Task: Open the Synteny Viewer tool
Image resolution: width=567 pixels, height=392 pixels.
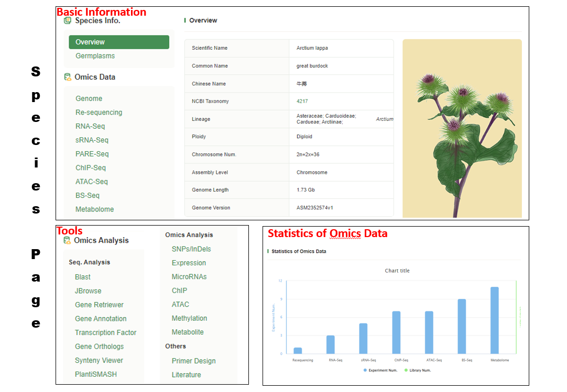Action: (99, 361)
